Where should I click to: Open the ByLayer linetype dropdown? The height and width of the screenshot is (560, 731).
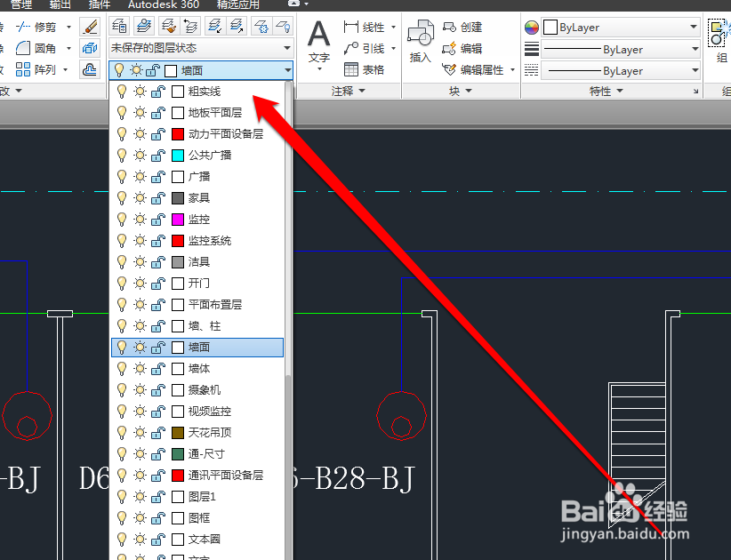click(x=621, y=71)
